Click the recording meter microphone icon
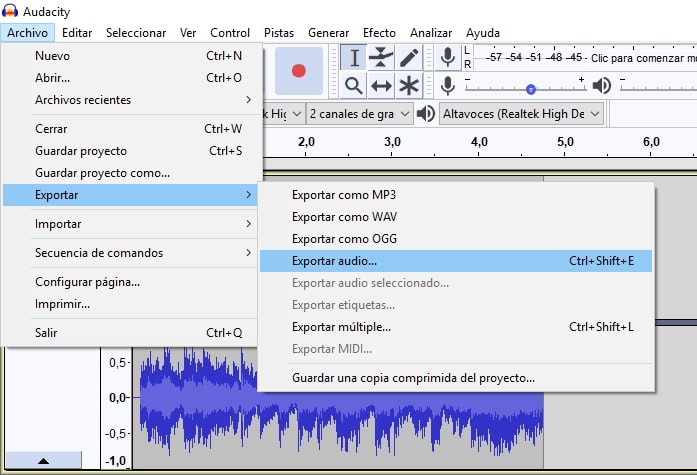Viewport: 697px width, 475px height. click(448, 58)
